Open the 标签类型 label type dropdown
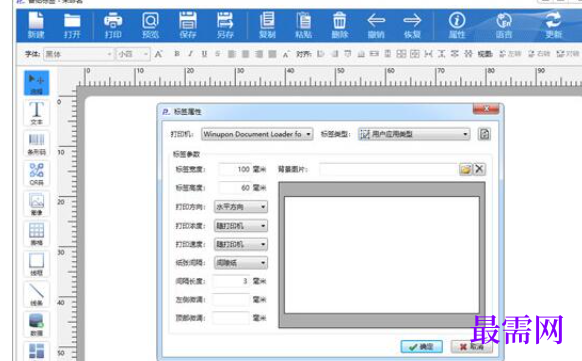Image resolution: width=582 pixels, height=361 pixels. tap(414, 134)
